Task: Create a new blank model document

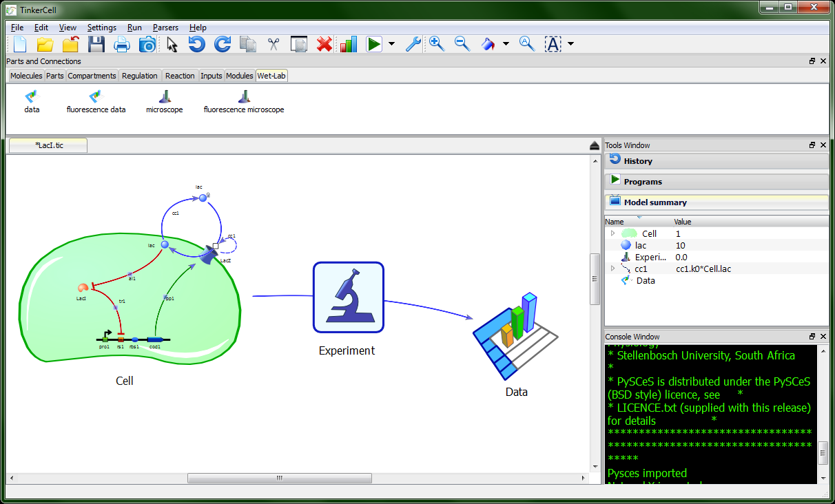Action: point(20,44)
